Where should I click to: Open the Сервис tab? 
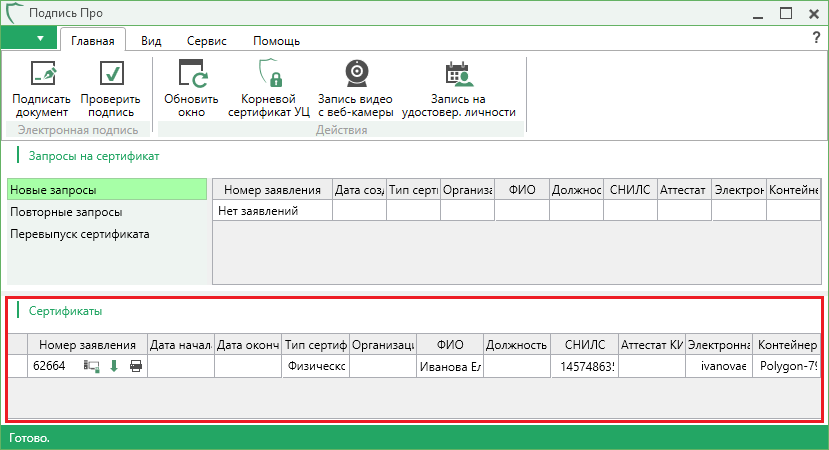click(206, 41)
